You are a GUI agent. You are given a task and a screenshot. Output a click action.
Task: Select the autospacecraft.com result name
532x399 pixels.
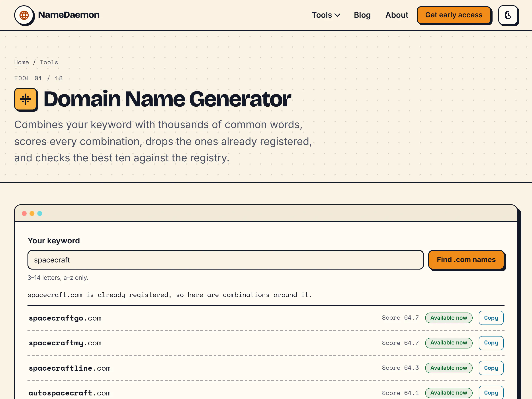point(70,393)
